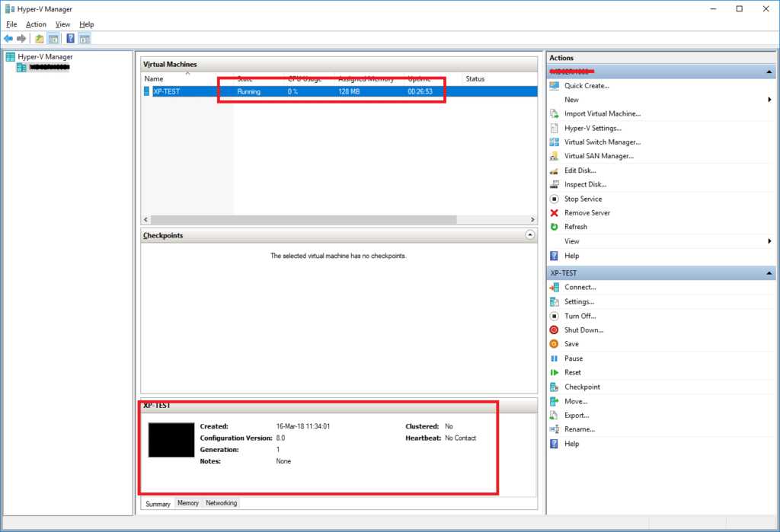
Task: Collapse the server actions section
Action: tap(769, 72)
